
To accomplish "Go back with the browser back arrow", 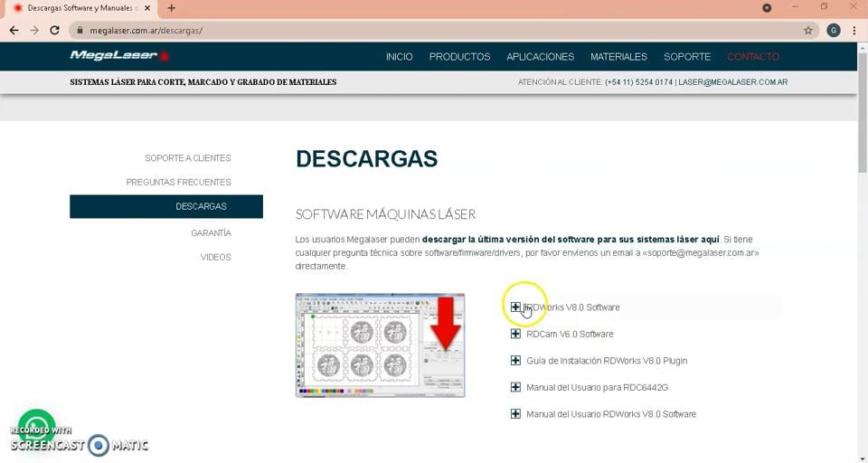I will coord(14,31).
